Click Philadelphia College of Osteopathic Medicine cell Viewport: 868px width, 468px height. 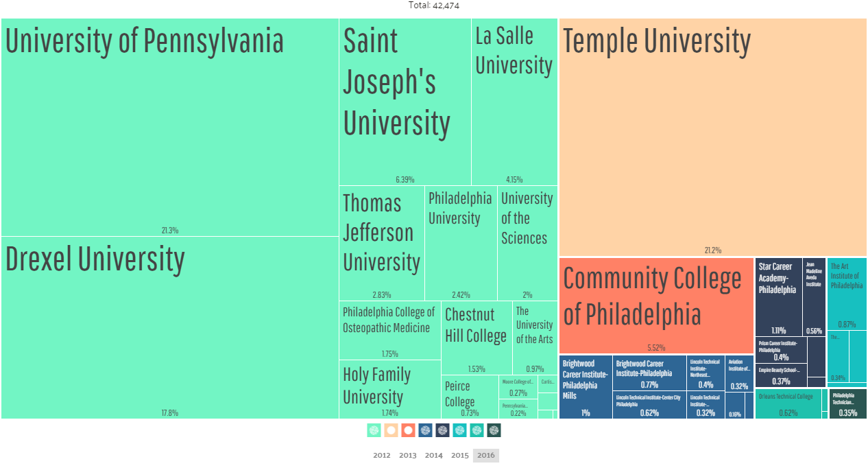click(390, 330)
